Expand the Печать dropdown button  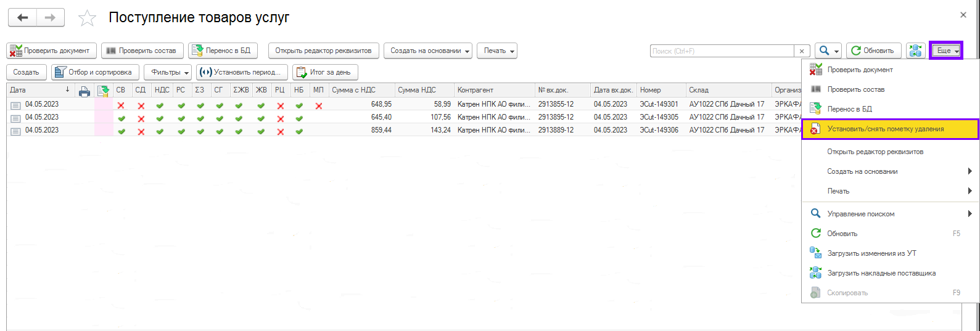pyautogui.click(x=496, y=51)
